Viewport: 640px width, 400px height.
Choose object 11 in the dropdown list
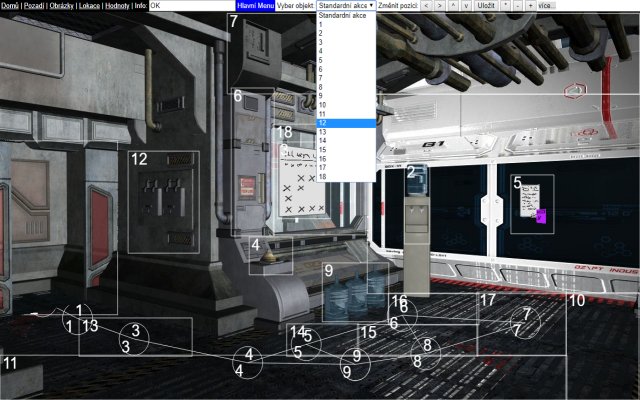pos(346,114)
